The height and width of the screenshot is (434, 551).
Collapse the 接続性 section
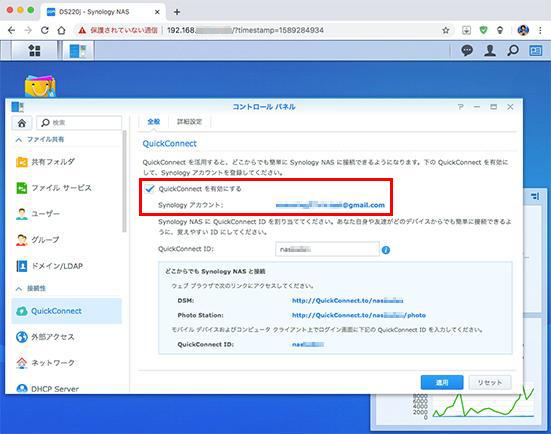pyautogui.click(x=19, y=289)
